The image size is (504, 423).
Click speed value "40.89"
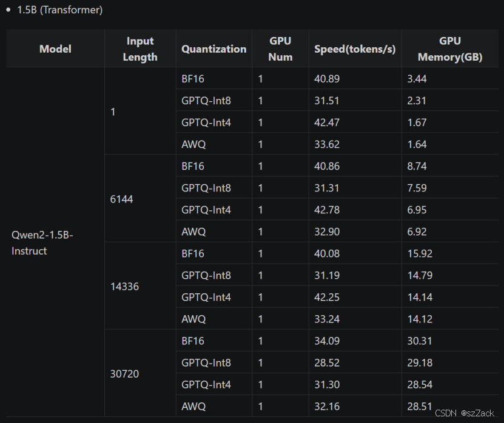click(x=327, y=79)
